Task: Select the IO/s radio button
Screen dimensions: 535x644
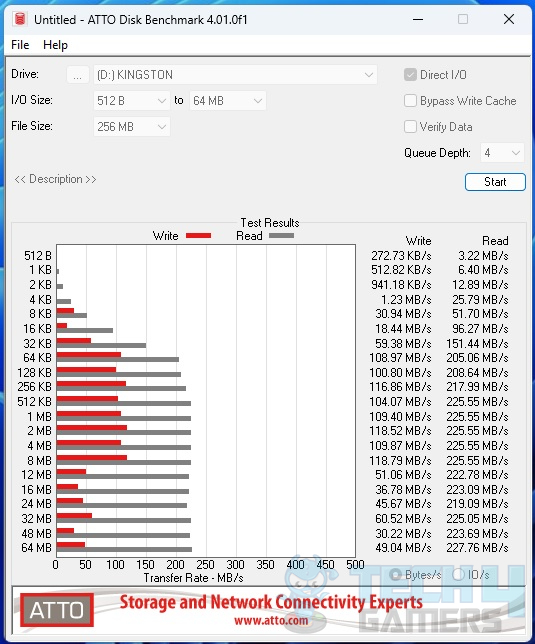Action: (458, 575)
